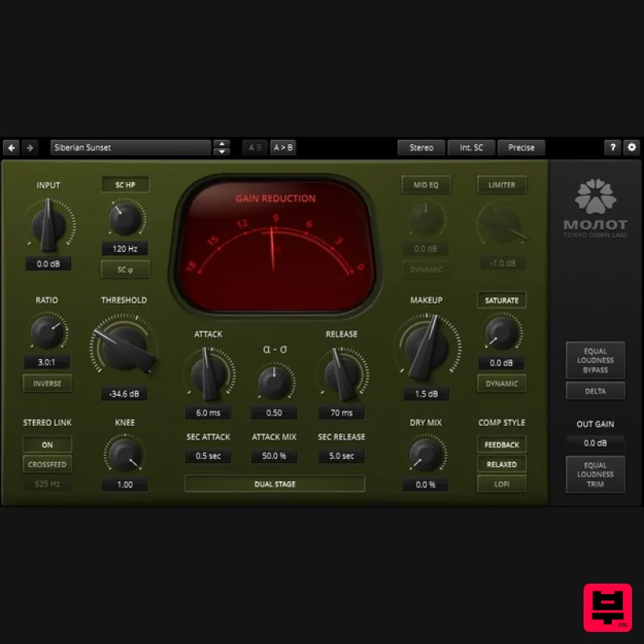Click the OUT GAIN value field
The height and width of the screenshot is (644, 644).
pos(596,442)
